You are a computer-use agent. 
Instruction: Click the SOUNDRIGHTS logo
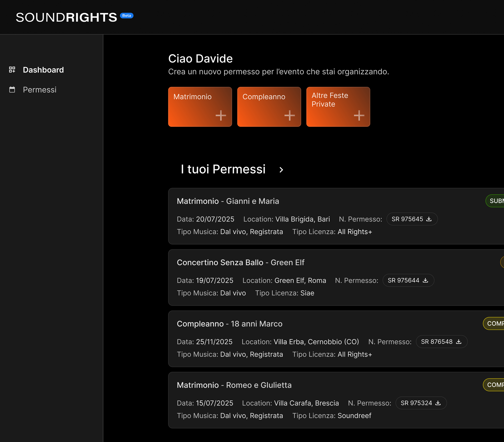(x=66, y=17)
